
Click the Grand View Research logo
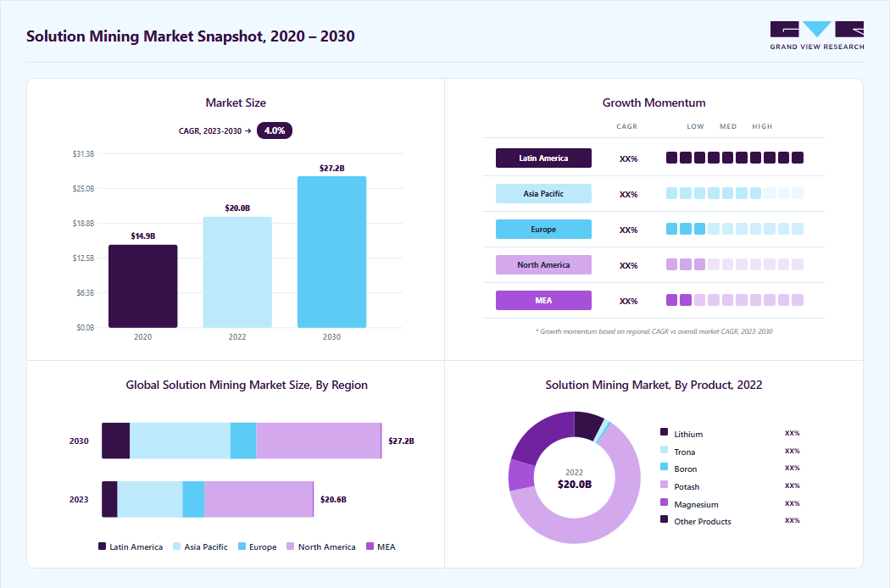click(817, 36)
